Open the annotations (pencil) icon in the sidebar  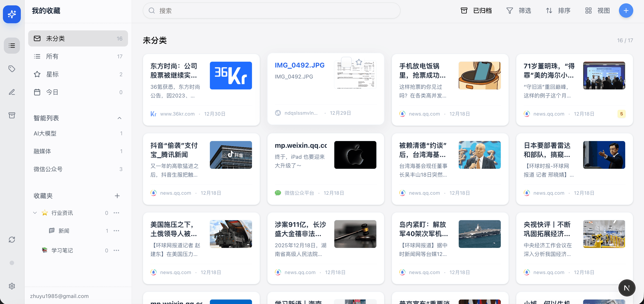pos(12,92)
